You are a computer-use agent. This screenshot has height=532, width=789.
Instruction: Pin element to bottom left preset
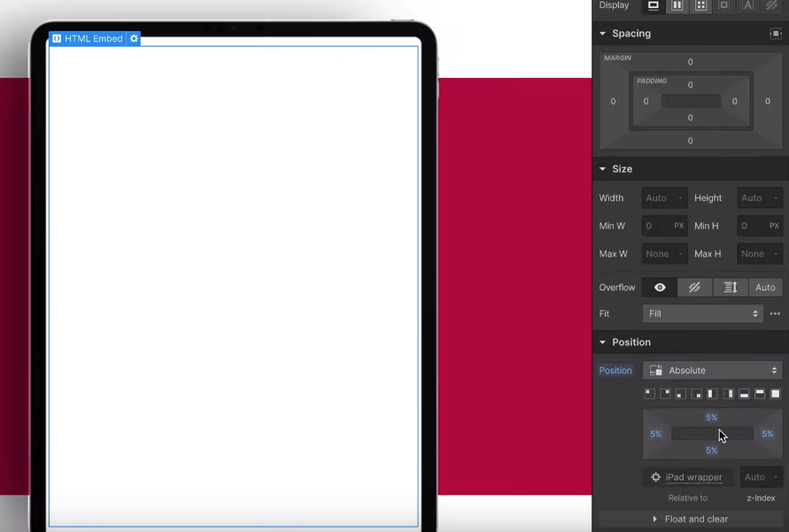click(x=681, y=394)
